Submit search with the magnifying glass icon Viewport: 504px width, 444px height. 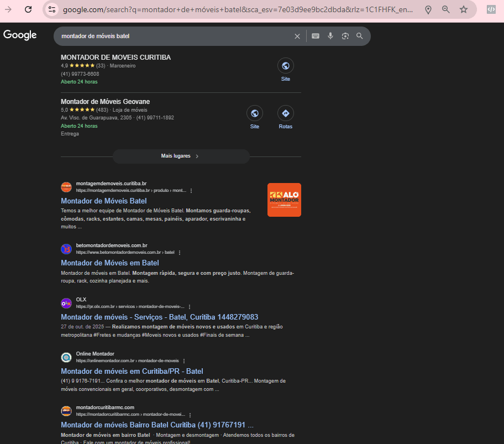tap(360, 36)
